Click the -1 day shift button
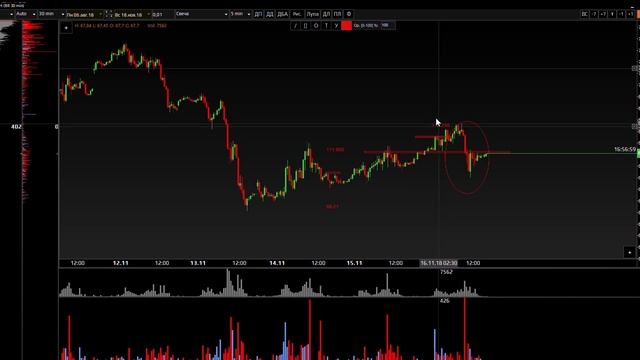Viewport: 640px width, 360px height. coord(622,14)
